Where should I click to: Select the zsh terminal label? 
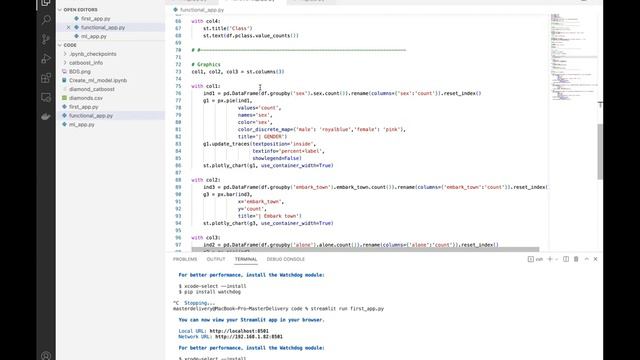coord(536,259)
